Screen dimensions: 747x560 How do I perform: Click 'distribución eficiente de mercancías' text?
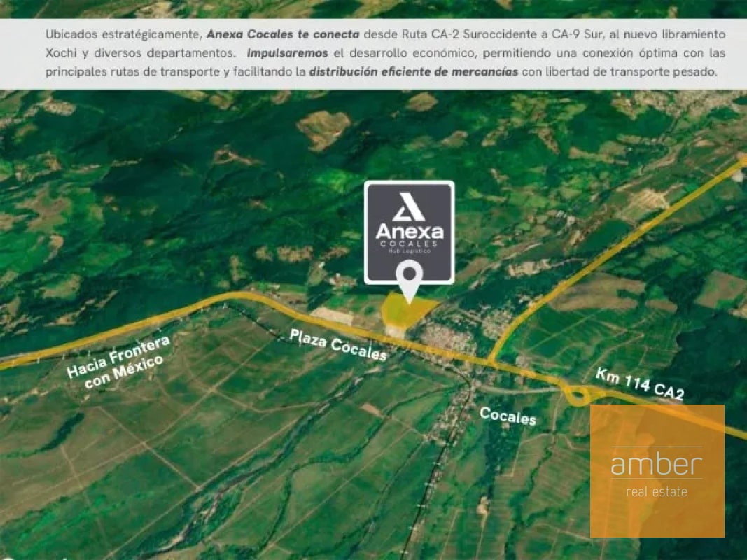[414, 72]
